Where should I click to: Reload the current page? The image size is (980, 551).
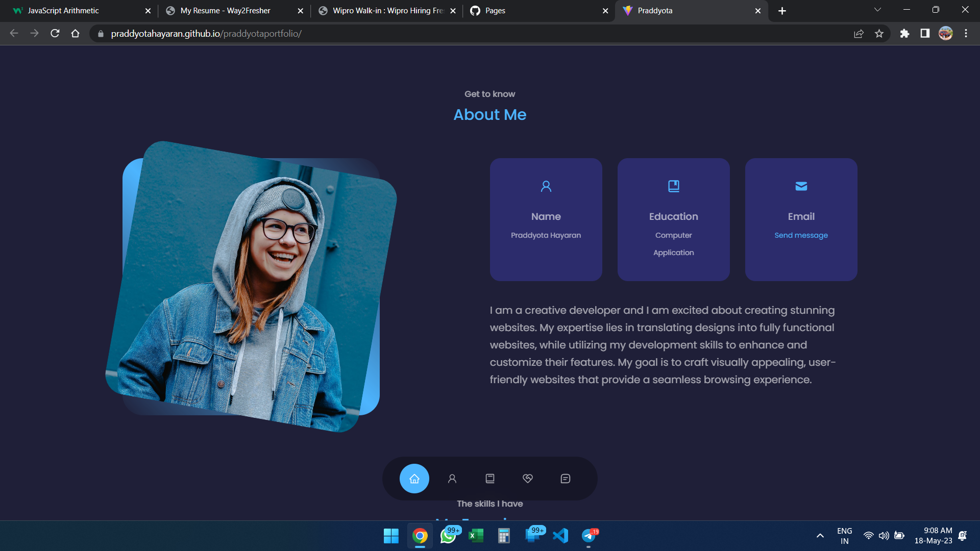(55, 33)
